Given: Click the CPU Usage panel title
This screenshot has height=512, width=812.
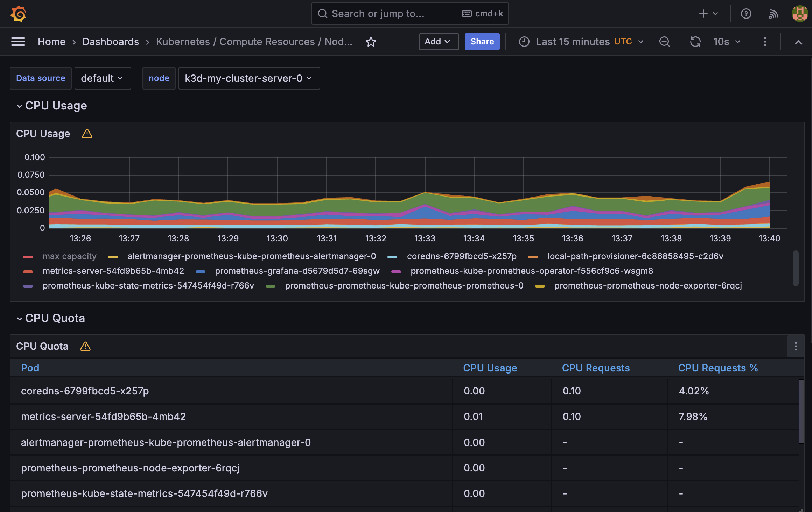Looking at the screenshot, I should (43, 134).
